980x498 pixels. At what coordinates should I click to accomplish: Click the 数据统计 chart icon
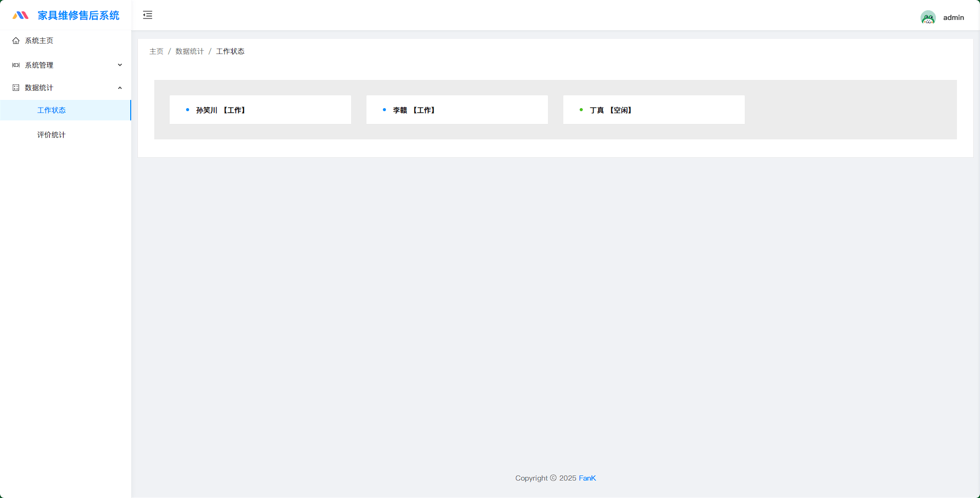(16, 88)
